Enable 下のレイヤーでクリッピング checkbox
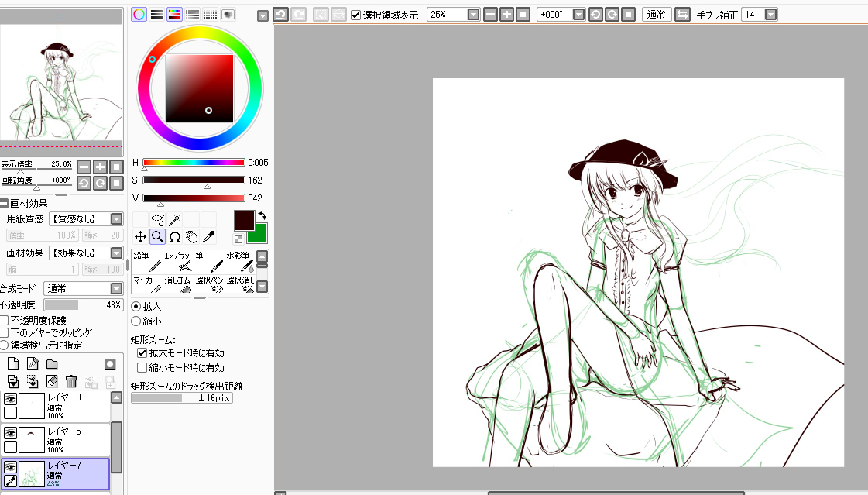This screenshot has width=868, height=495. pos(4,333)
